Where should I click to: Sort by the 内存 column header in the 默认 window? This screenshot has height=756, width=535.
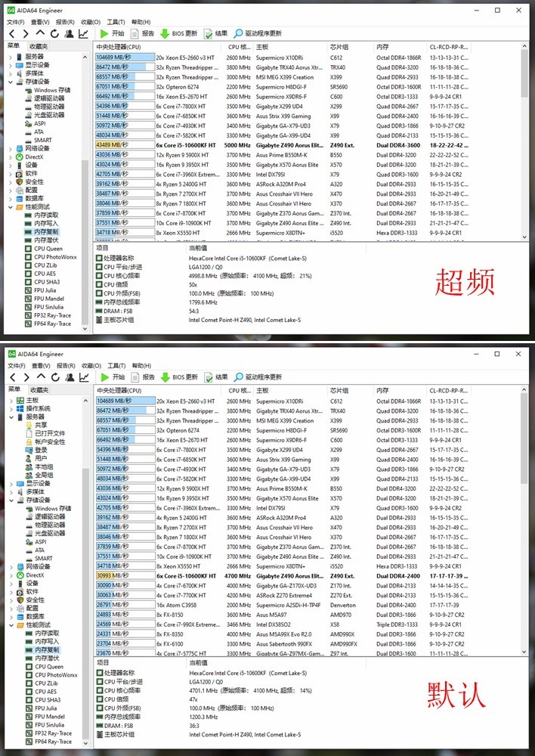[x=400, y=391]
